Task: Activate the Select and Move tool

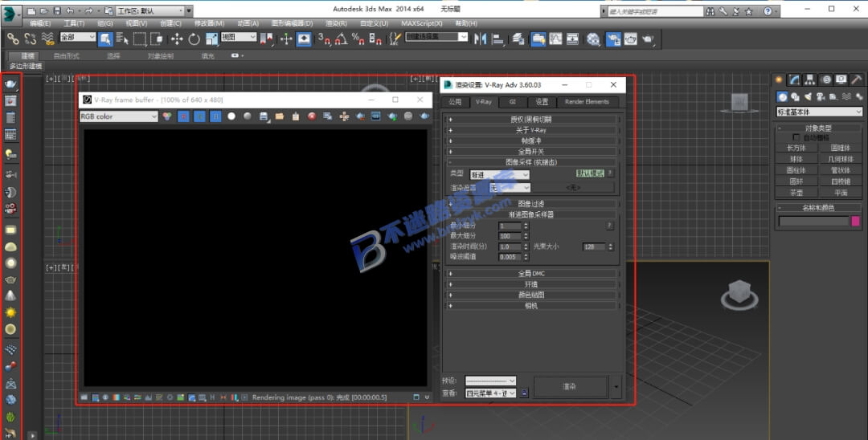Action: point(177,39)
